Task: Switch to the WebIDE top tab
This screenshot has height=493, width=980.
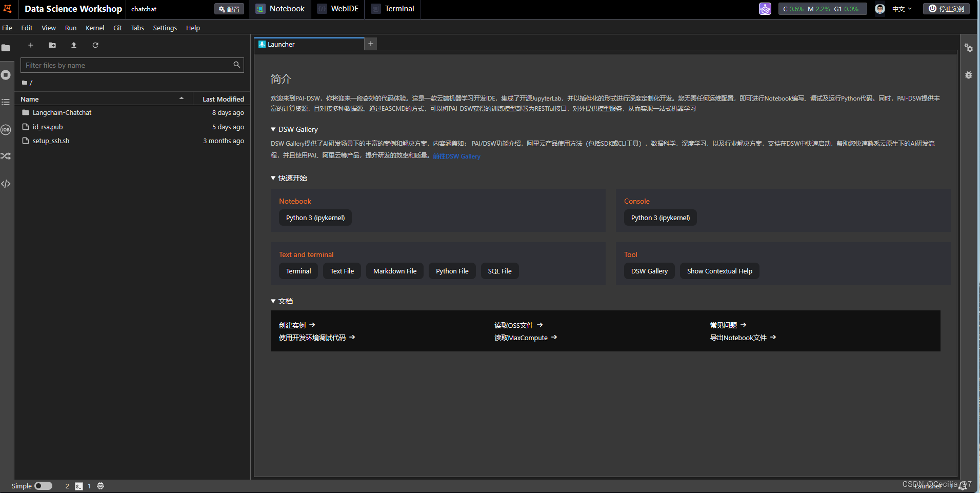Action: pyautogui.click(x=338, y=9)
